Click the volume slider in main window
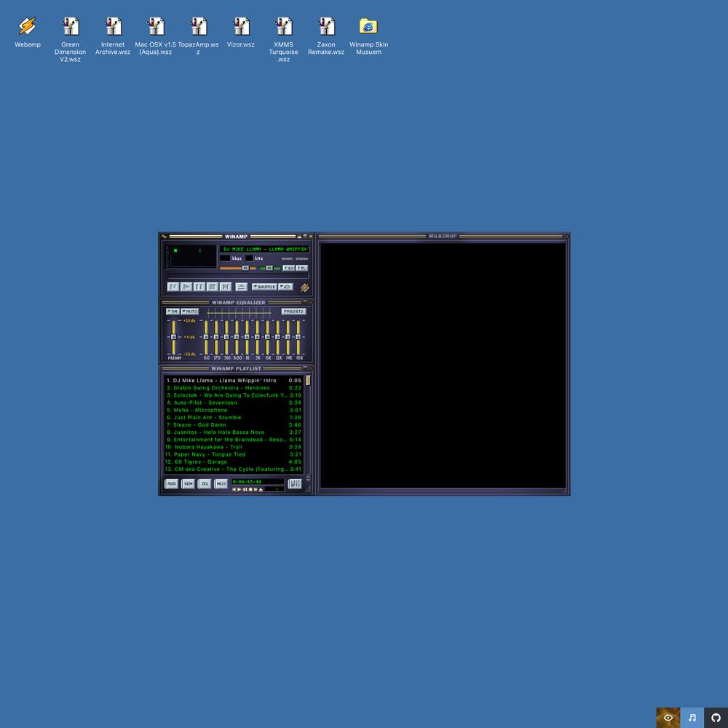 (237, 268)
